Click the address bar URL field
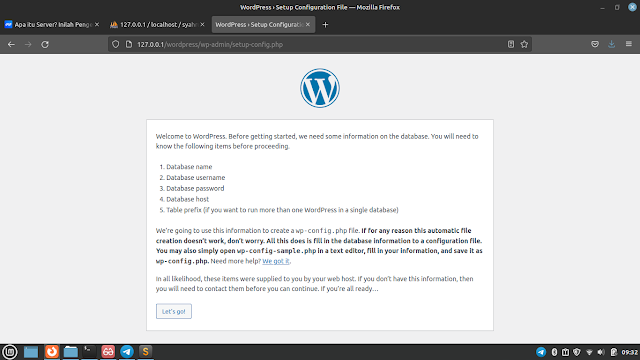This screenshot has height=360, width=640. tap(319, 44)
